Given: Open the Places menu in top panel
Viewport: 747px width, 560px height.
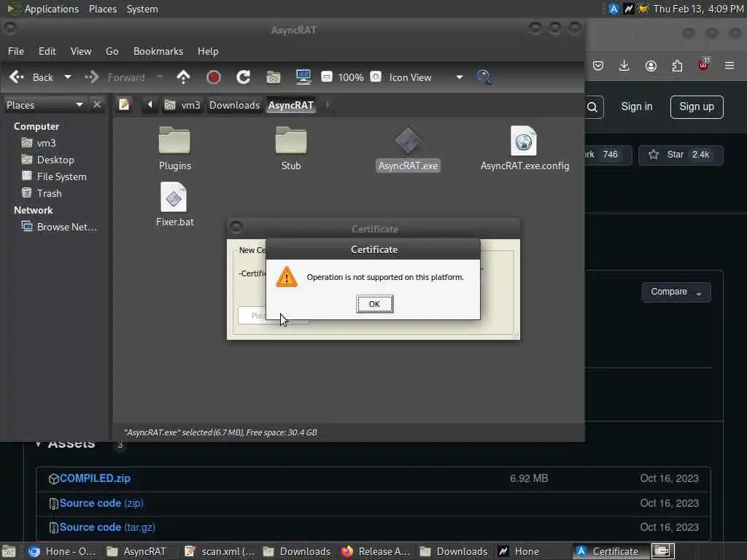Looking at the screenshot, I should [103, 9].
